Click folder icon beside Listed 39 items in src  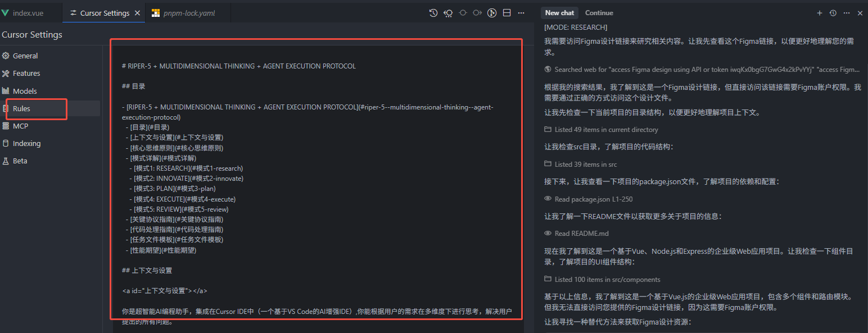[548, 165]
